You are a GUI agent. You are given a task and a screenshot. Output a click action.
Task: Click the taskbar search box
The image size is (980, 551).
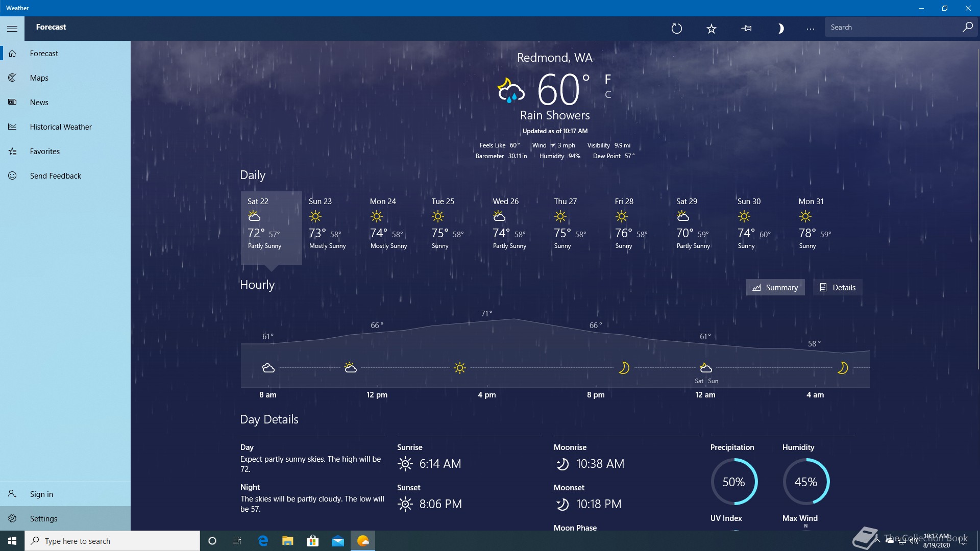[112, 541]
